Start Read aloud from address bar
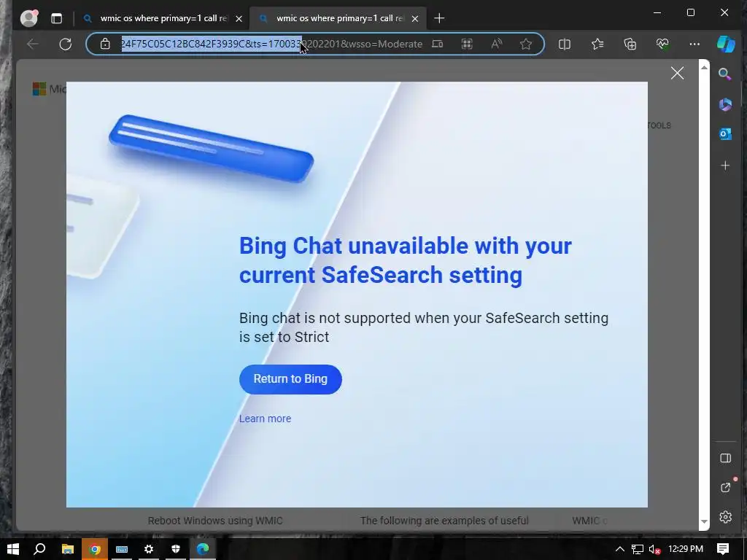 (x=496, y=44)
